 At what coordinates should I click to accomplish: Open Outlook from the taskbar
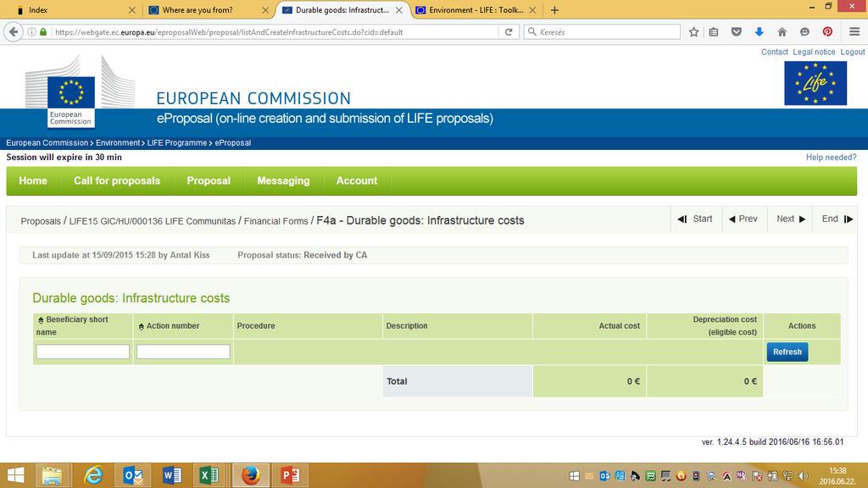(133, 475)
